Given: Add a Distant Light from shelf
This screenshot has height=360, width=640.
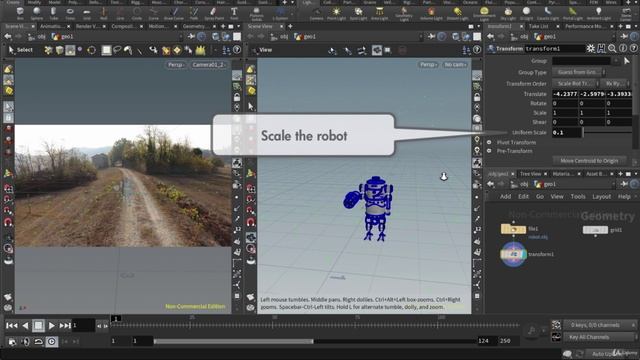Looking at the screenshot, I should click(458, 13).
